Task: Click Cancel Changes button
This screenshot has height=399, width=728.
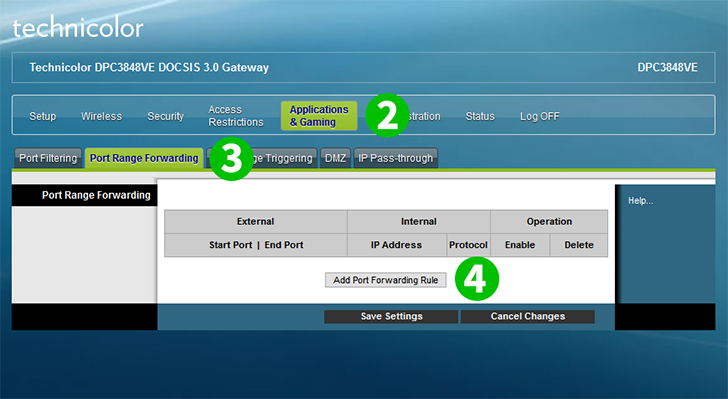Action: coord(528,316)
